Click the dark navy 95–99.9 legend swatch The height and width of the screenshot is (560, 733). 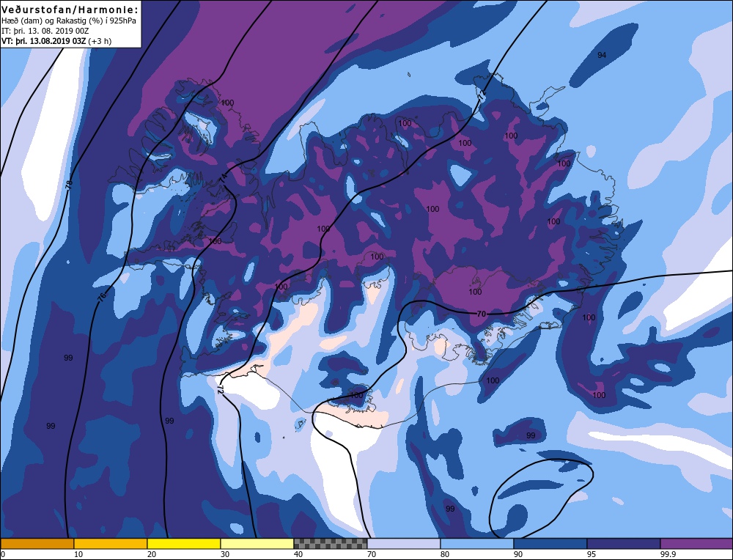pos(624,544)
